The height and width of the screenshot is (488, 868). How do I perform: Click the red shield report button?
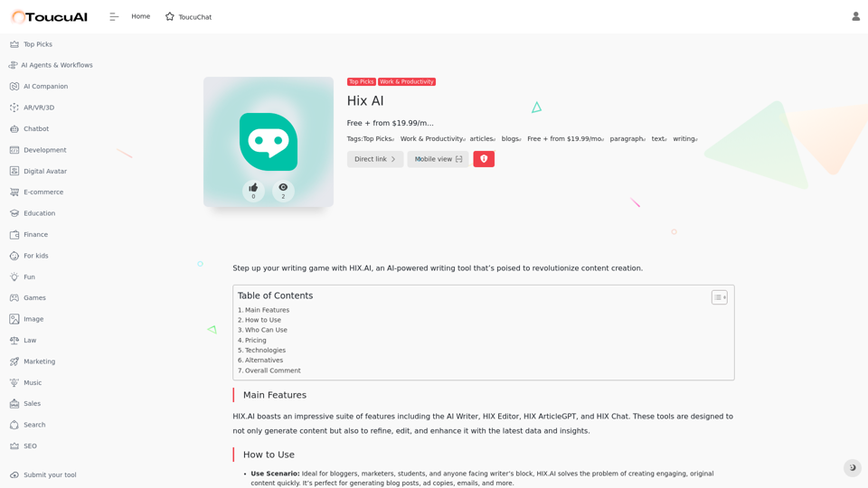(484, 159)
